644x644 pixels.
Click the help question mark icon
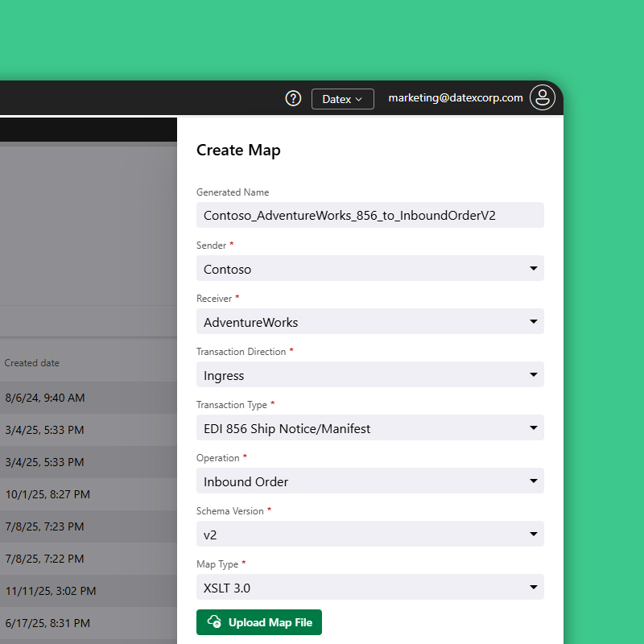(293, 98)
